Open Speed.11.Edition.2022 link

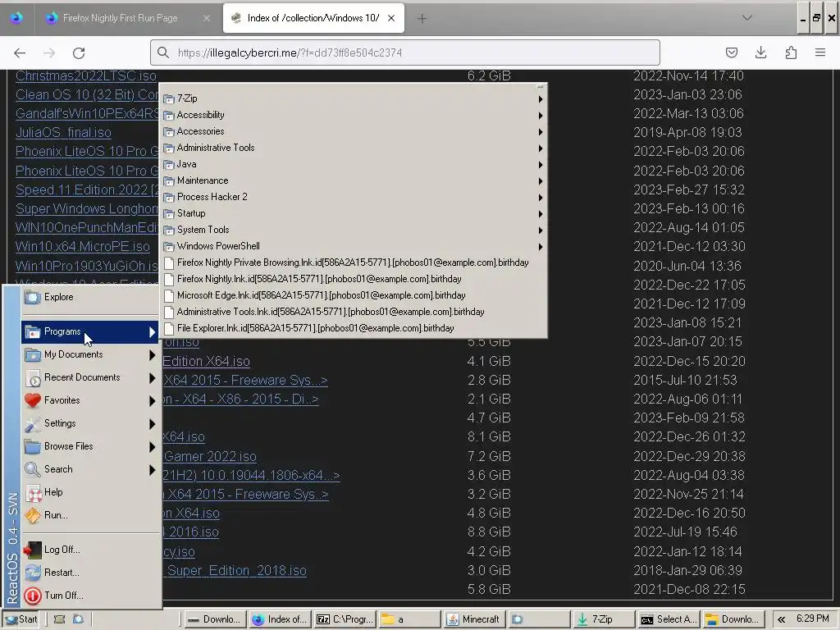coord(87,189)
